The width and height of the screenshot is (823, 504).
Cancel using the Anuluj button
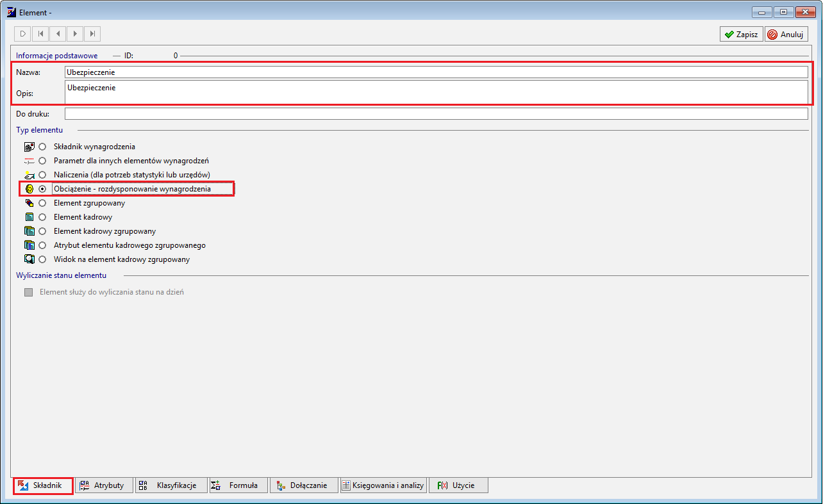point(786,35)
